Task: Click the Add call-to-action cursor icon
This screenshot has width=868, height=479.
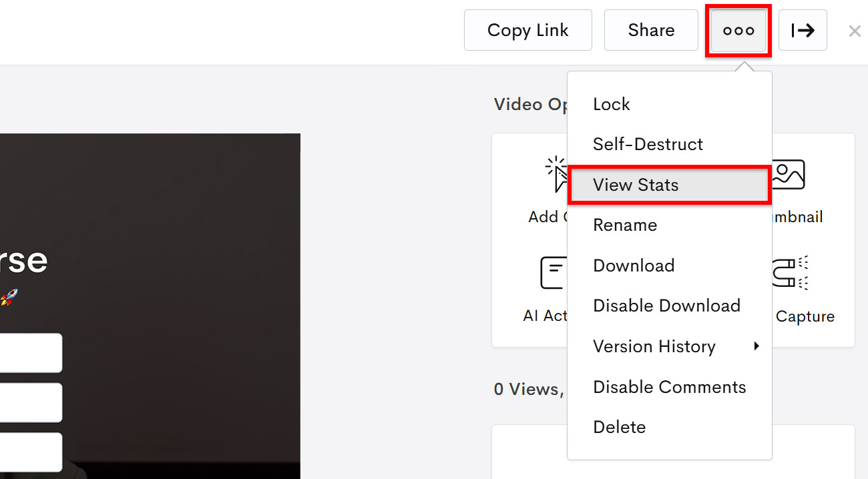Action: (x=556, y=175)
